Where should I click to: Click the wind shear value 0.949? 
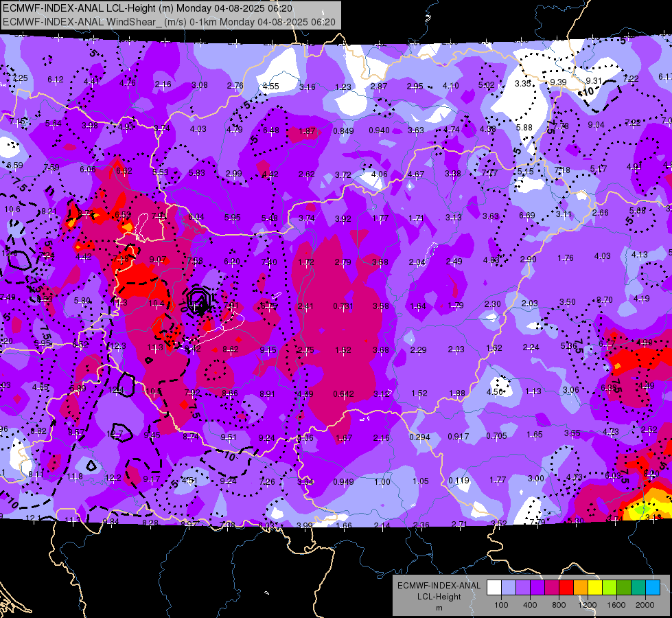pos(344,482)
